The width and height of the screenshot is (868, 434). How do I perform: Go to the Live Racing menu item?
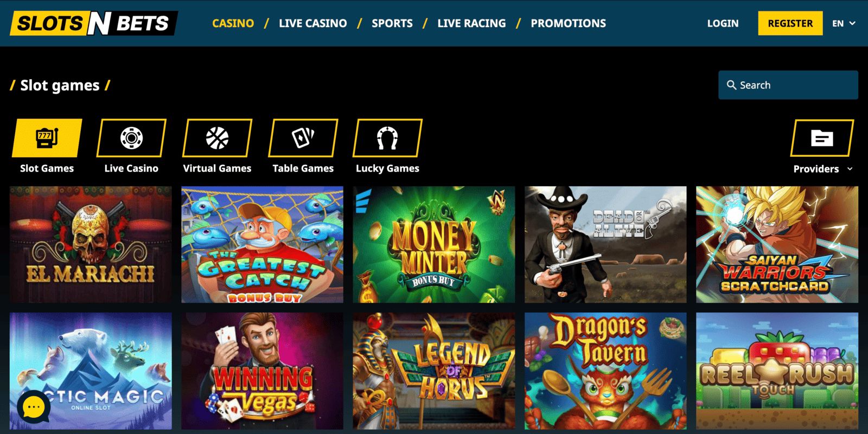(x=472, y=23)
